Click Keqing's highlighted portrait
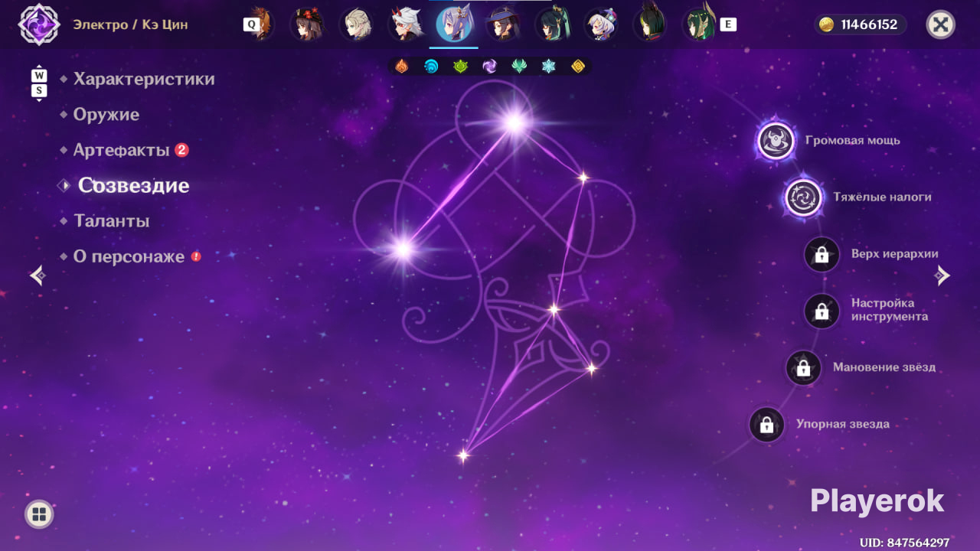The width and height of the screenshot is (980, 551). pos(454,24)
